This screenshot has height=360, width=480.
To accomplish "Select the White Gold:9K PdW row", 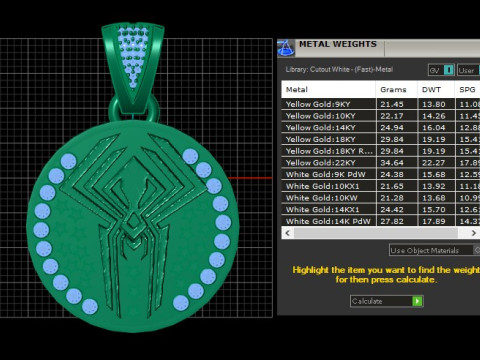I will 381,174.
